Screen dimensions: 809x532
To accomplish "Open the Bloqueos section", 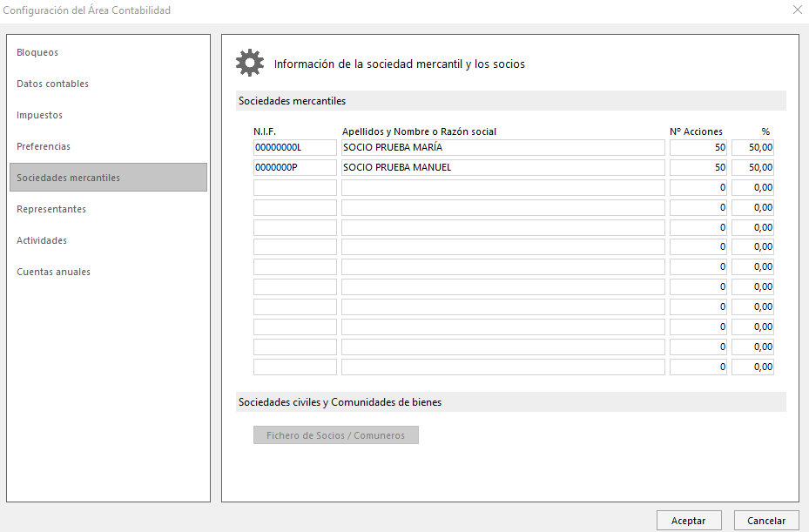I will pos(37,52).
